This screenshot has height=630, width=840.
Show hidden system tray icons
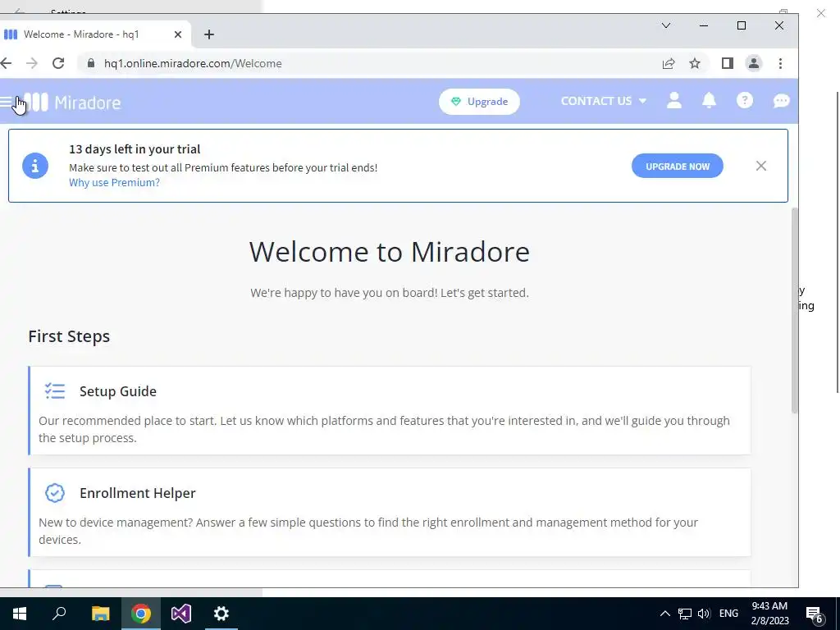664,614
